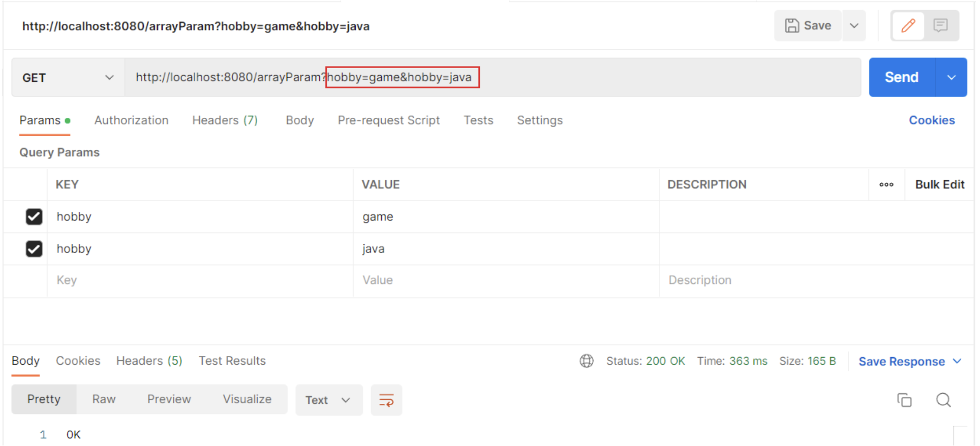Open the request Settings tab

coord(540,120)
